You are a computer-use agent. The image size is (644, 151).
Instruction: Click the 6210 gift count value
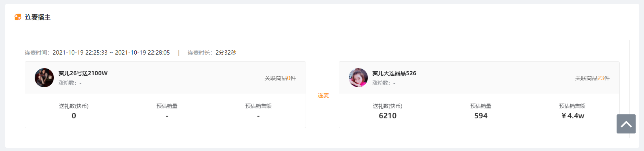(388, 116)
